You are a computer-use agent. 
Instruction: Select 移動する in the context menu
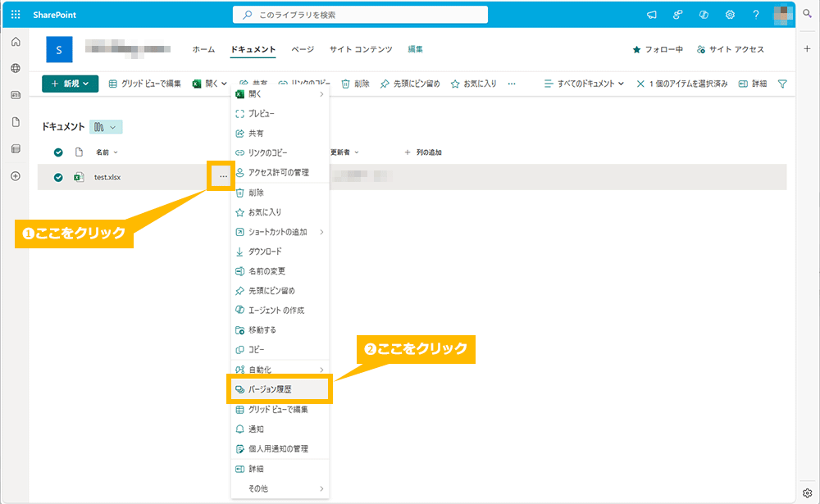point(280,330)
